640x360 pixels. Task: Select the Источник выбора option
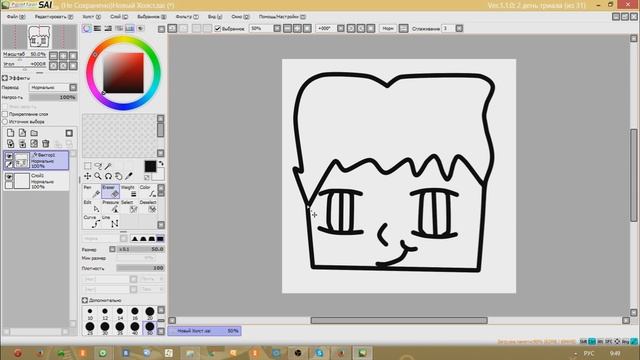click(5, 122)
